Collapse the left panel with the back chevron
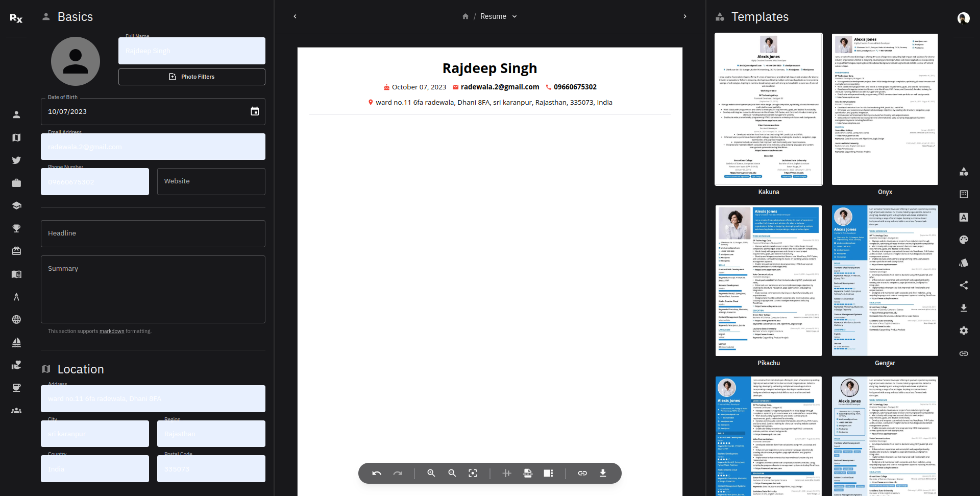The width and height of the screenshot is (980, 496). [295, 16]
